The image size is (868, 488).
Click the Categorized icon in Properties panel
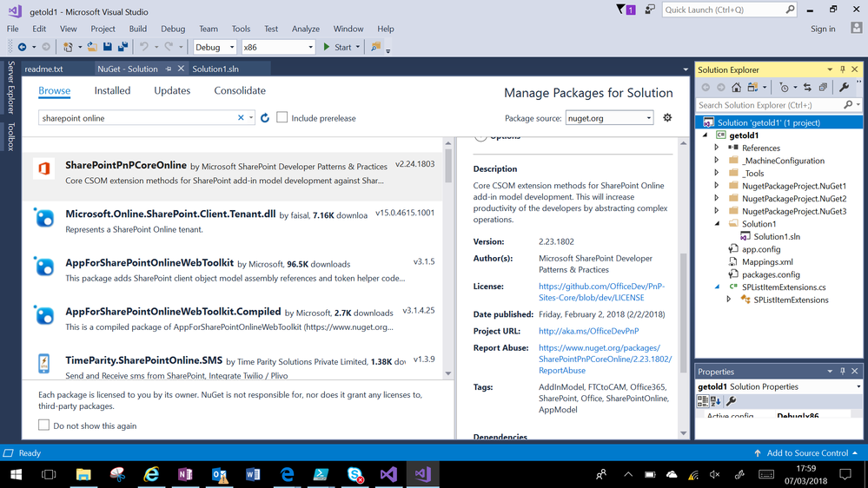703,401
